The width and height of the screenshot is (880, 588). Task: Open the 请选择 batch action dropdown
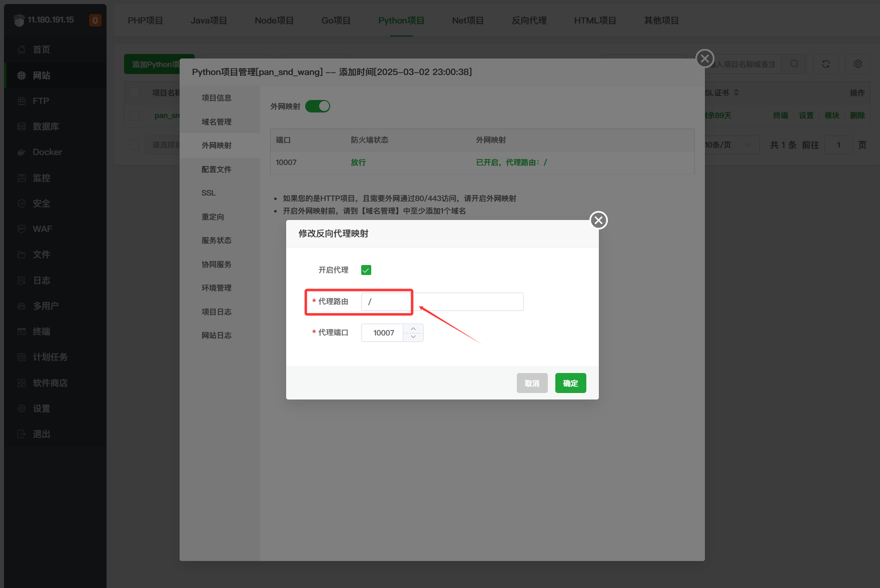pyautogui.click(x=163, y=145)
